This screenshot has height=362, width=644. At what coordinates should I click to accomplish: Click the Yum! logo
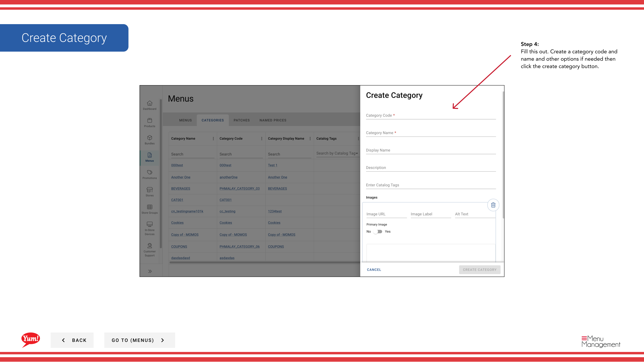[x=31, y=340]
